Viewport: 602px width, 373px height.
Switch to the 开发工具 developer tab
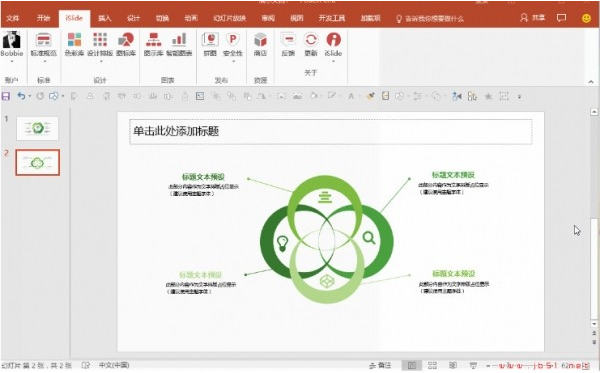[332, 18]
